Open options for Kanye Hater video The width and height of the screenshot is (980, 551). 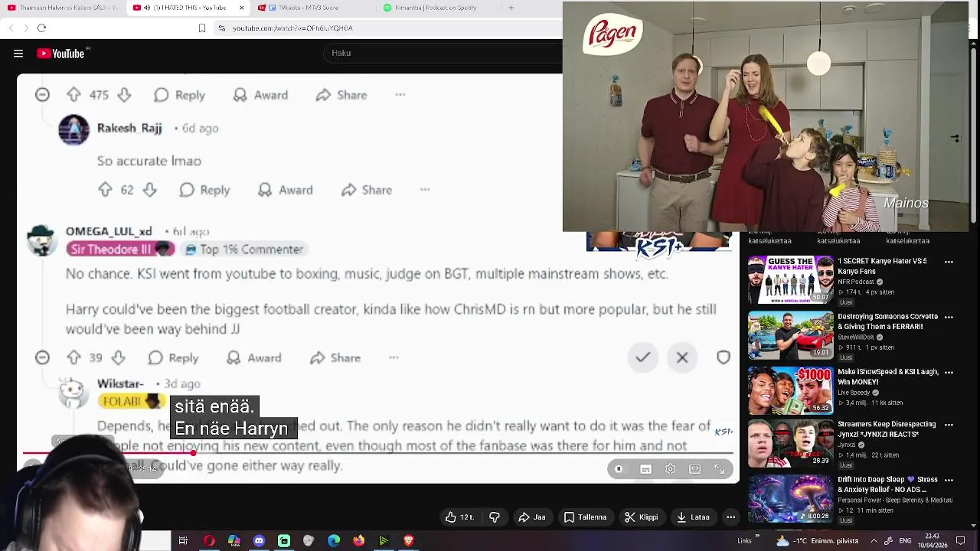[x=949, y=262]
